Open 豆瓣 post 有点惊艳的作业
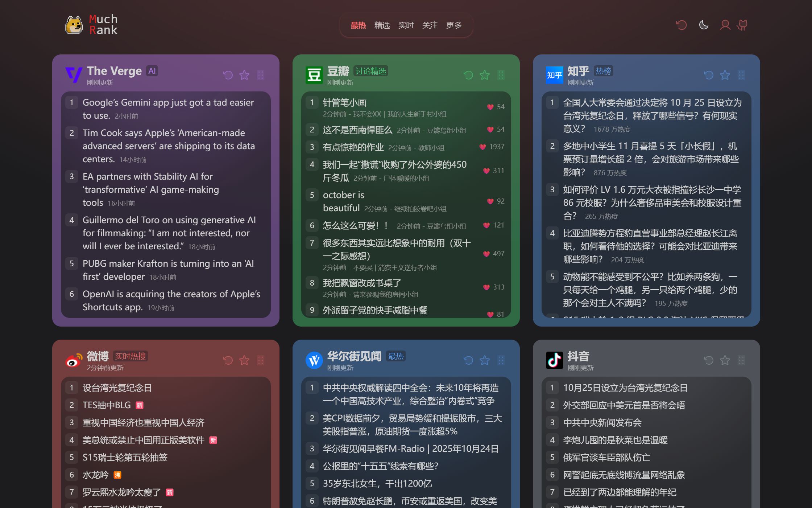Viewport: 812px width, 508px height. [353, 147]
